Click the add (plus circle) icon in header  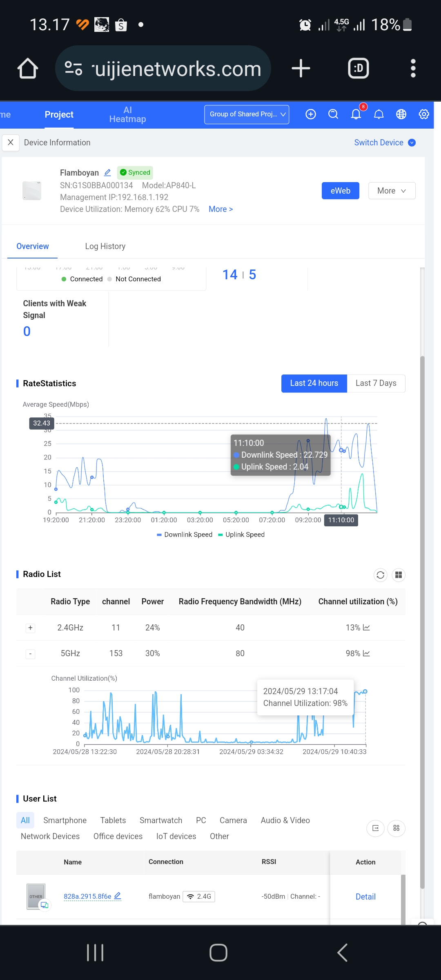click(x=311, y=114)
